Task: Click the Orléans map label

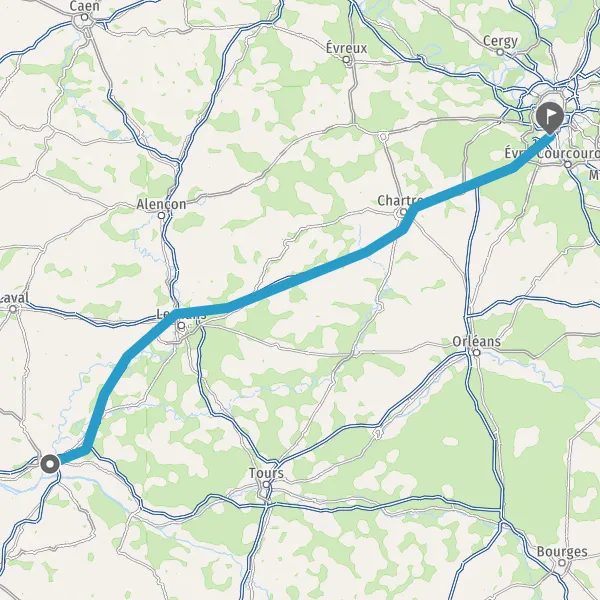Action: (476, 341)
